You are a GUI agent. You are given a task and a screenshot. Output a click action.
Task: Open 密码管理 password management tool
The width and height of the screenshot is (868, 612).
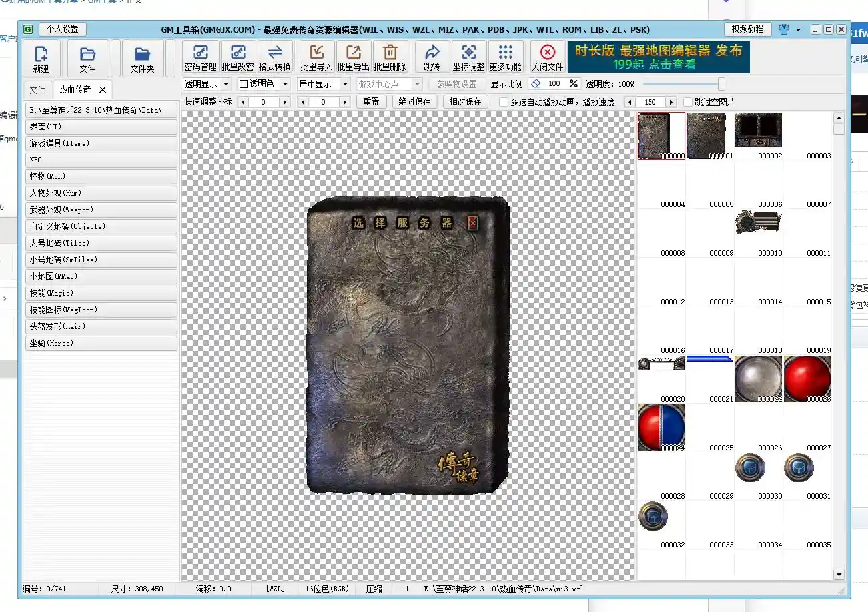tap(201, 57)
